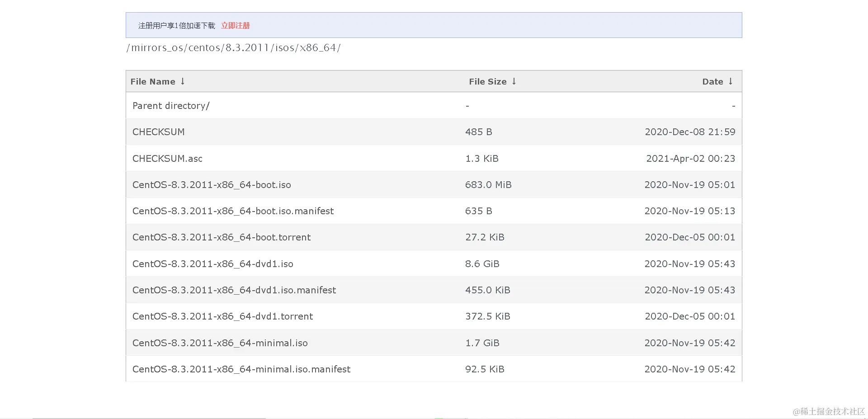
Task: Click date 2020-Nov-19 05:01
Action: [690, 185]
